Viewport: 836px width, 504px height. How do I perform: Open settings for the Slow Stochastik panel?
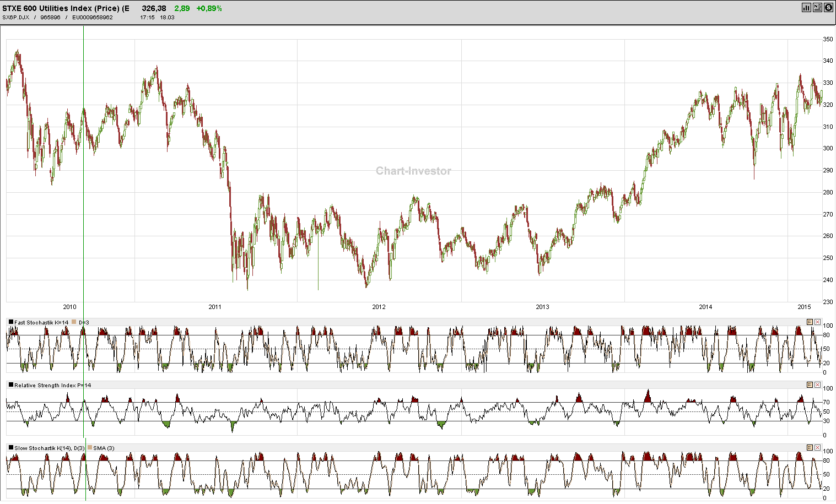tap(810, 448)
